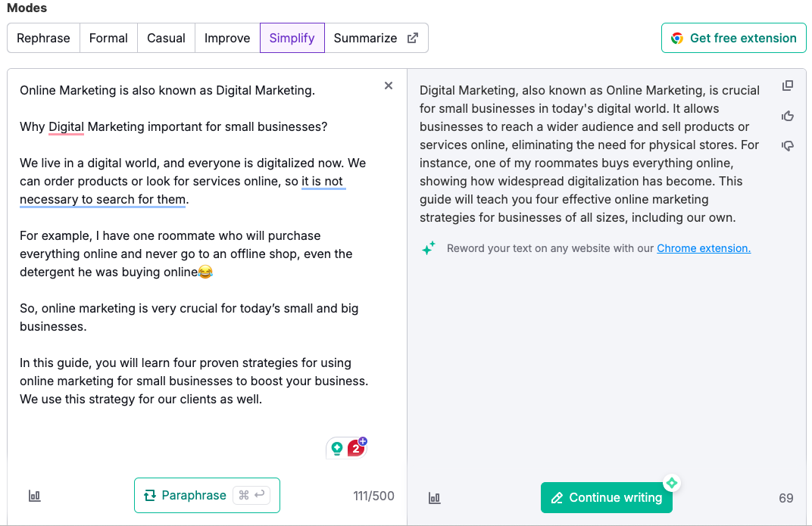Screen dimensions: 812x526
Task: Switch to Casual mode
Action: 166,37
